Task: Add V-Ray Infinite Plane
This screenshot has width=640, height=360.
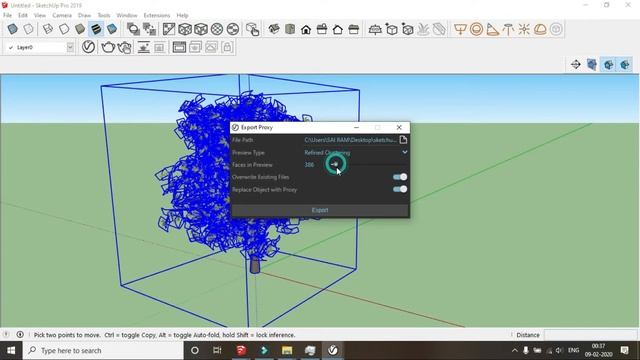Action: click(x=375, y=29)
